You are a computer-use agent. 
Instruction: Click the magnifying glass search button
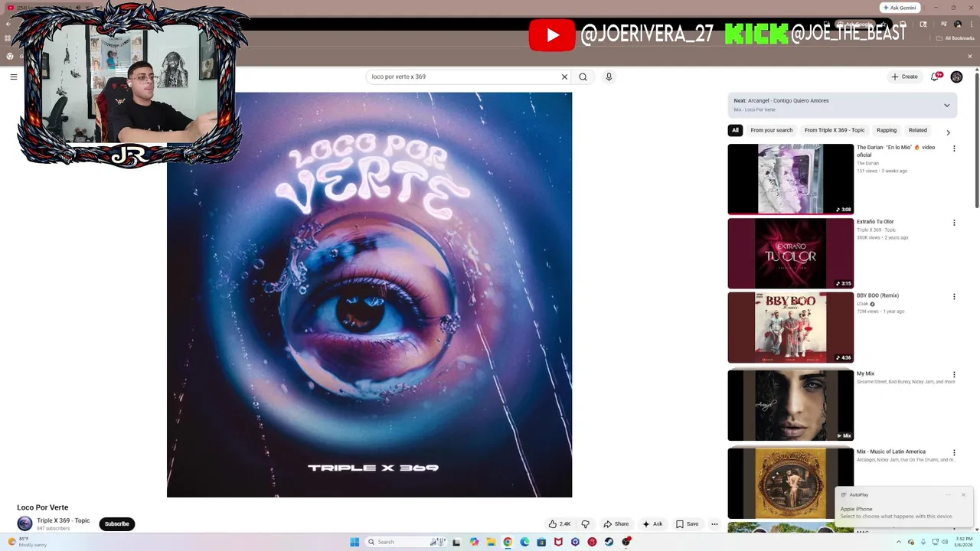pyautogui.click(x=583, y=77)
